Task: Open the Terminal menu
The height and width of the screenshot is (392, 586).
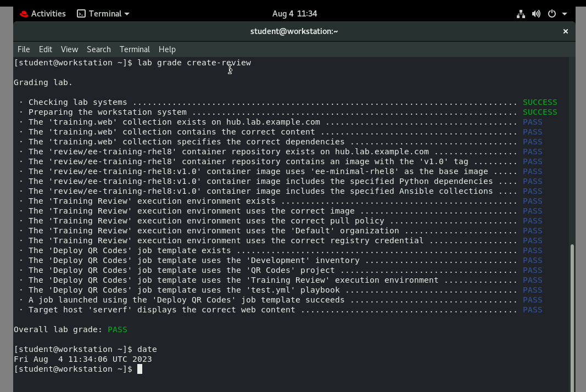Action: pos(134,49)
